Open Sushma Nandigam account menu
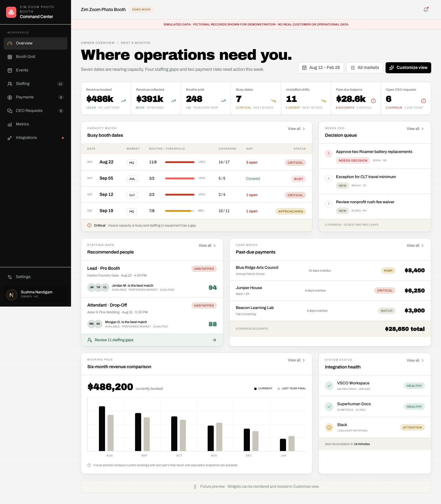The width and height of the screenshot is (441, 504). (x=36, y=294)
